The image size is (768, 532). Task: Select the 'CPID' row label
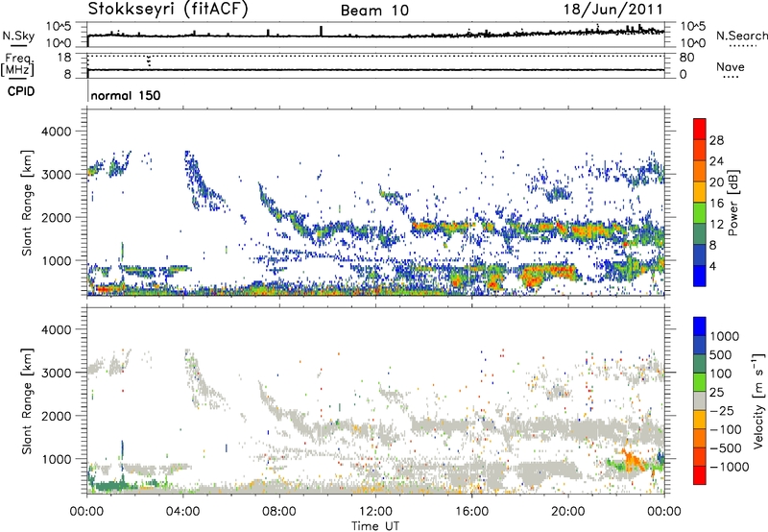pyautogui.click(x=21, y=91)
